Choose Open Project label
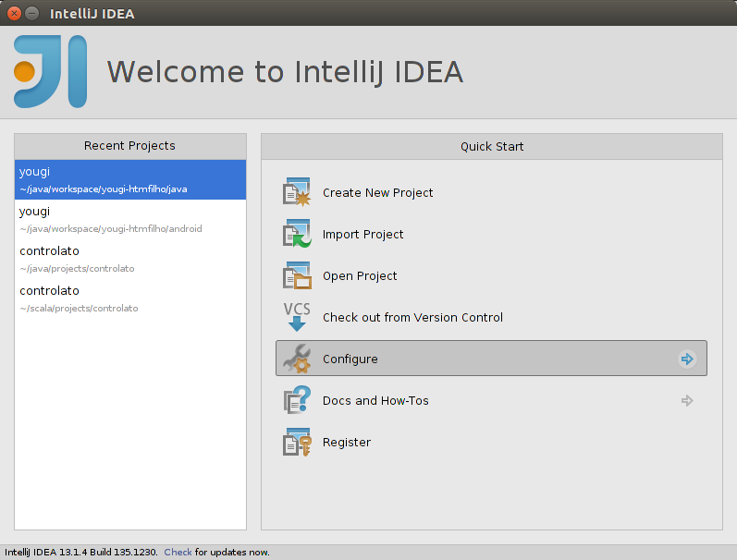 coord(360,275)
